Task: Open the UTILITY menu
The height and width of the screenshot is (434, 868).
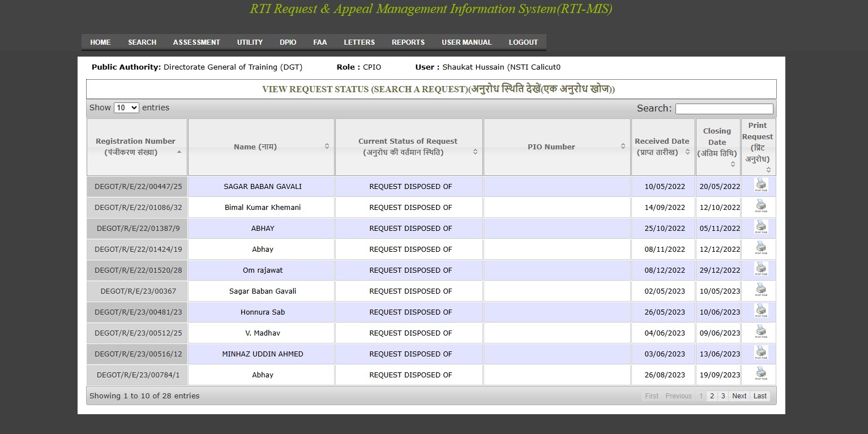Action: (x=250, y=42)
